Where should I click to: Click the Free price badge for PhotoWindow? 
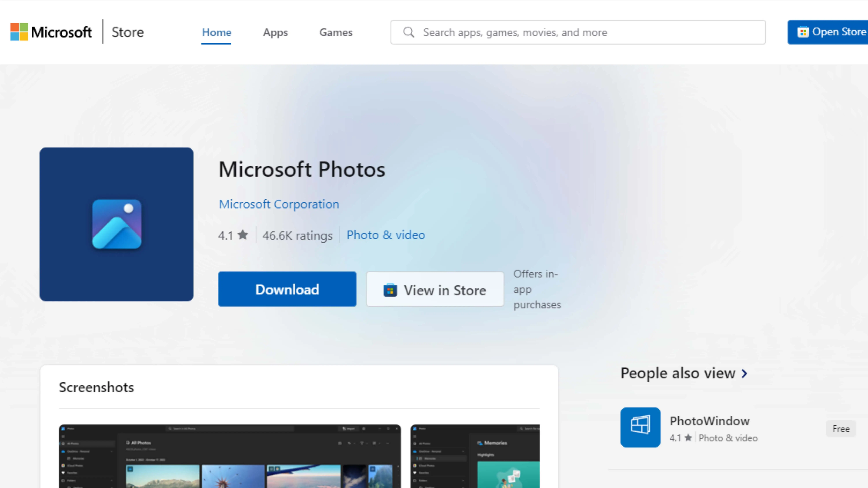[841, 429]
